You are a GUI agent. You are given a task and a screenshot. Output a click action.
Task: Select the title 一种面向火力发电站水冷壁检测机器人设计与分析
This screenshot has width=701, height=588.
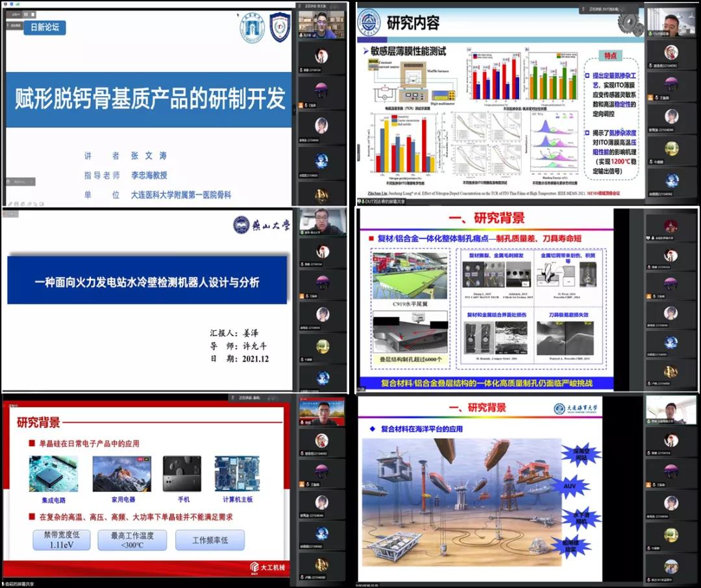147,282
